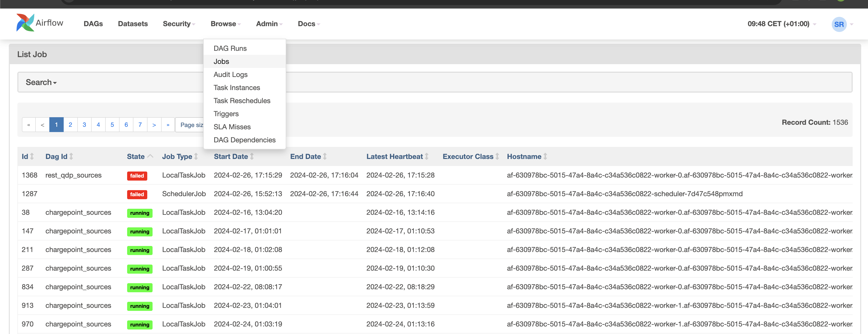This screenshot has width=868, height=334.
Task: Toggle State column sort caret
Action: pos(150,156)
